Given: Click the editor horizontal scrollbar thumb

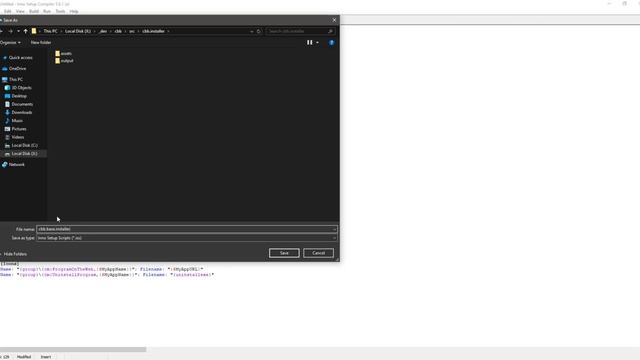Looking at the screenshot, I should pyautogui.click(x=73, y=349).
